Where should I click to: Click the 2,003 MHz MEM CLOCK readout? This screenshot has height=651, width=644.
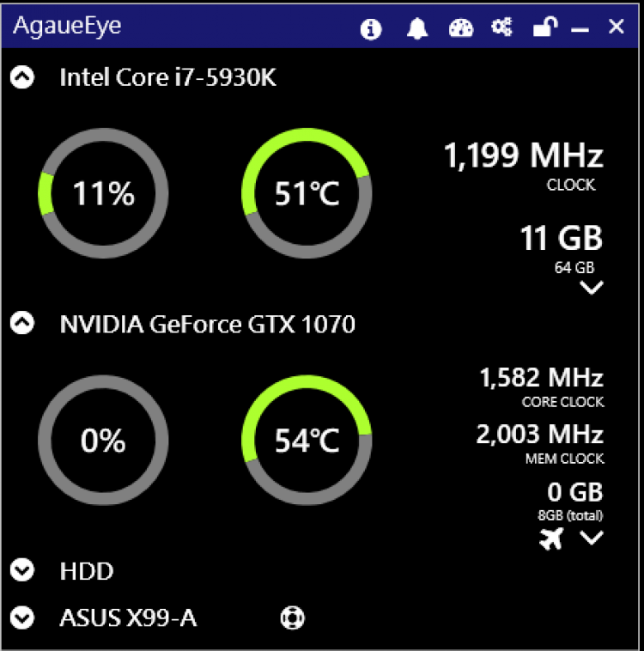(x=540, y=435)
